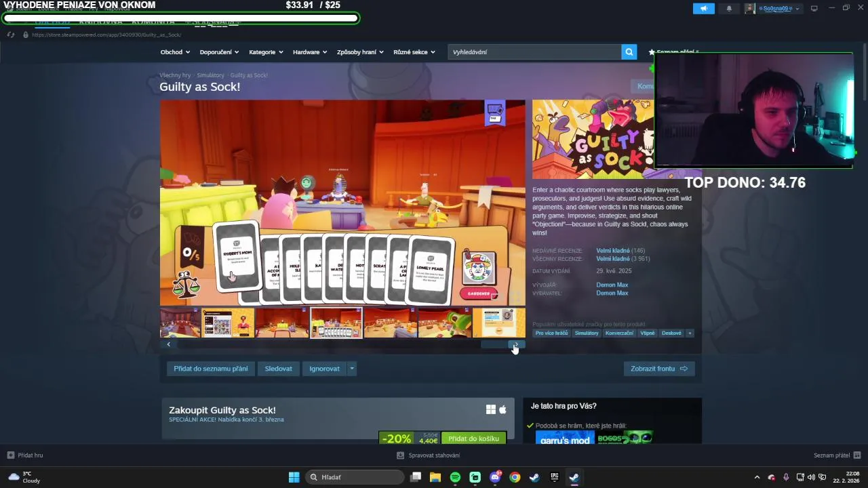This screenshot has height=488, width=868.
Task: Select the Konverzační tag
Action: [x=619, y=333]
